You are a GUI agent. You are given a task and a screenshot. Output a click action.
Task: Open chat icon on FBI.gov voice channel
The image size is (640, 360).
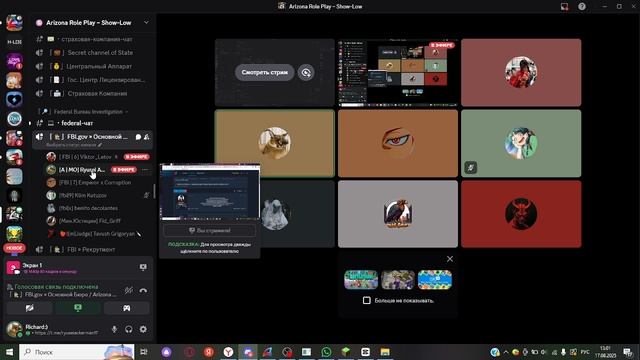tap(138, 137)
